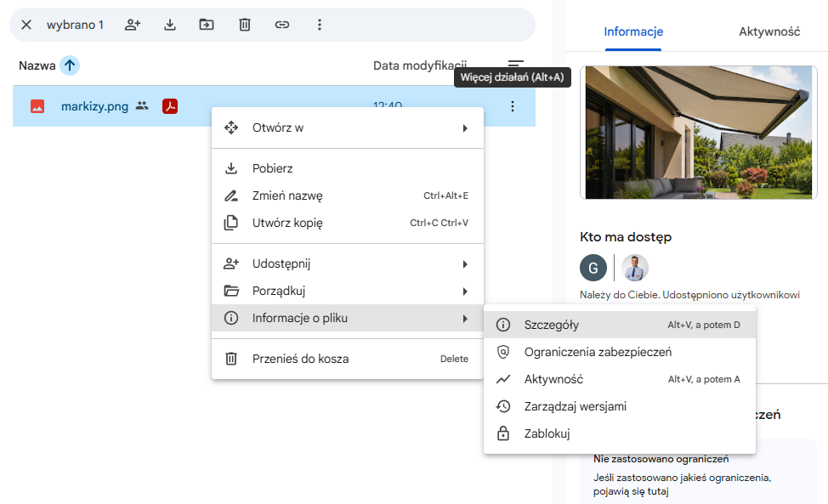Select Utwórz kopię in context menu
This screenshot has width=828, height=504.
(348, 224)
